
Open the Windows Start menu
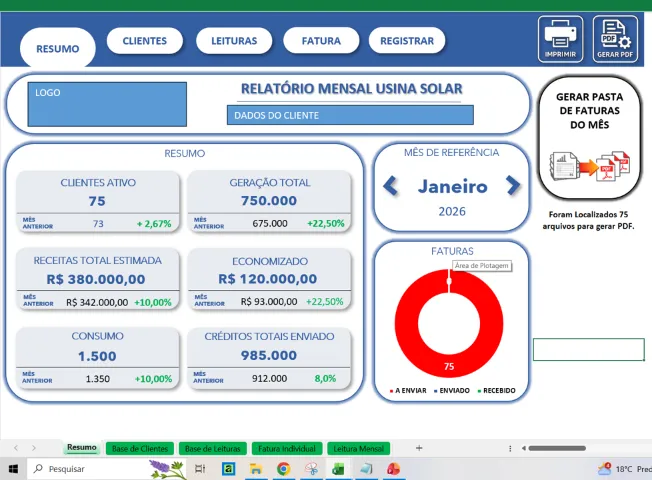[13, 469]
